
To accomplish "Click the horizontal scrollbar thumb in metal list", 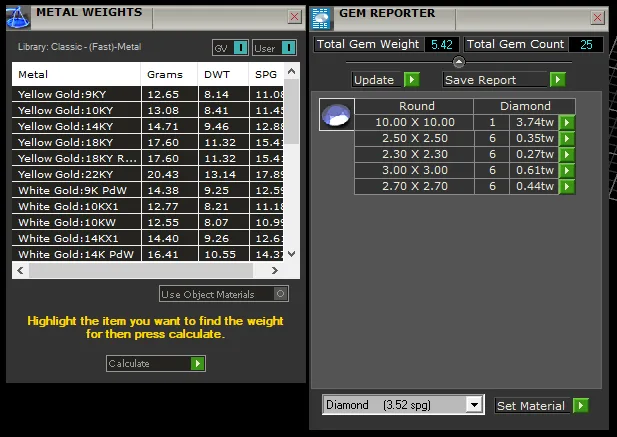I will (141, 270).
